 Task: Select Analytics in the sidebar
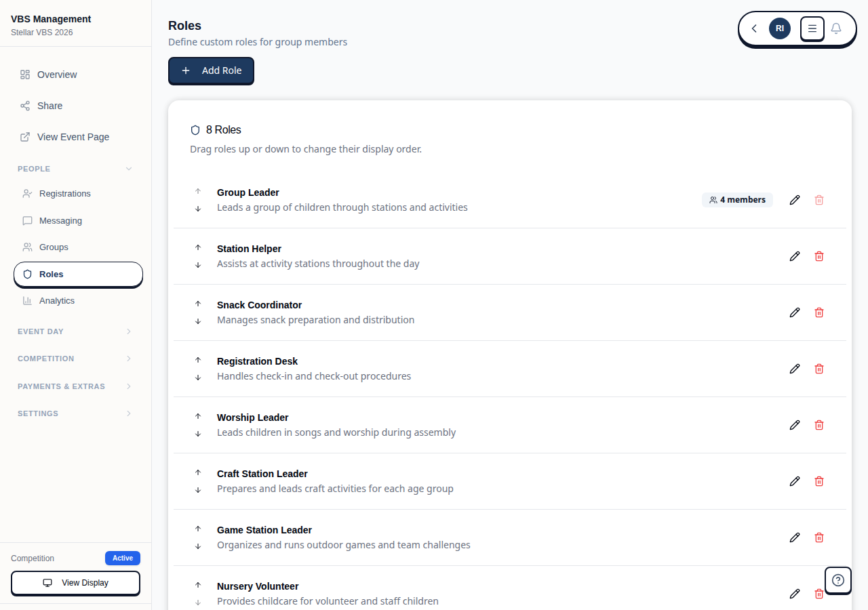coord(58,300)
